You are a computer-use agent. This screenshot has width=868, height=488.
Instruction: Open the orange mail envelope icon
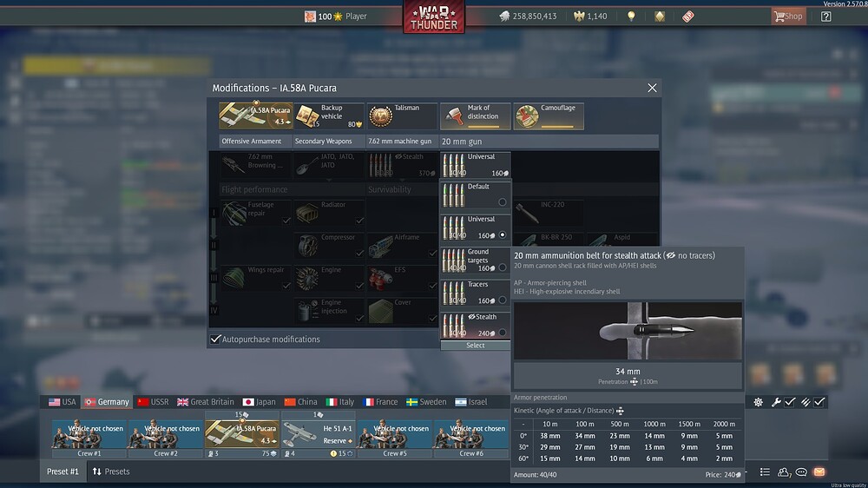[819, 472]
